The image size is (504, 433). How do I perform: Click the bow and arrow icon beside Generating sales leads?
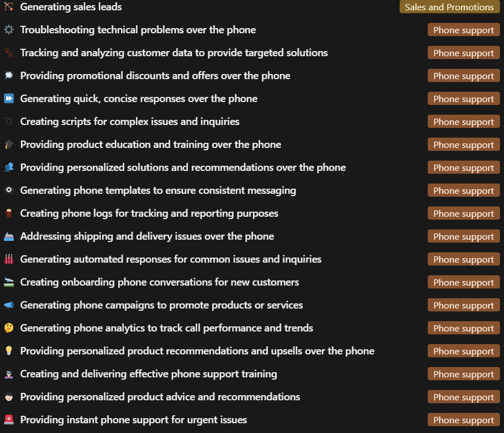pyautogui.click(x=8, y=7)
